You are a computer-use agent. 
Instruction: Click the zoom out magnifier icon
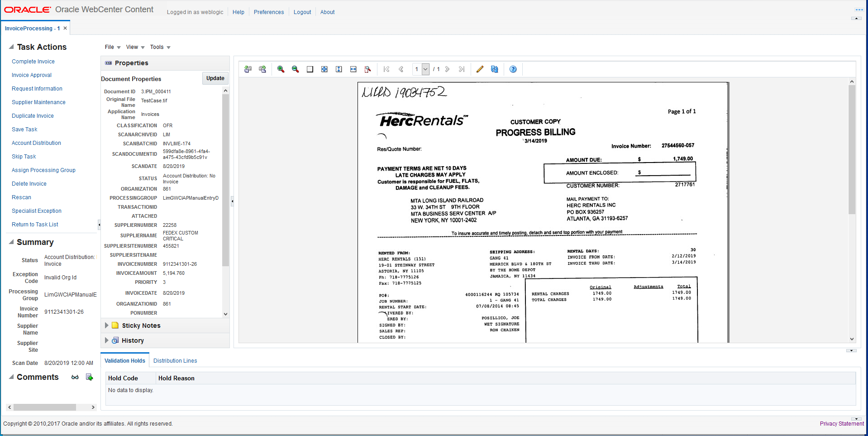coord(295,69)
